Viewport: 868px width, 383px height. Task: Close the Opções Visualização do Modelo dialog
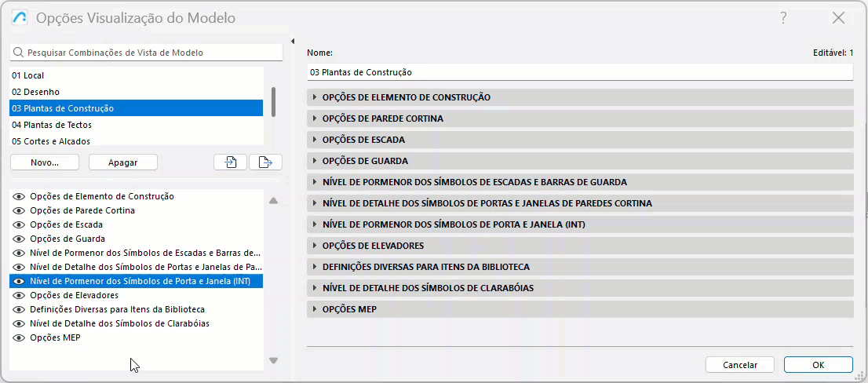tap(838, 18)
